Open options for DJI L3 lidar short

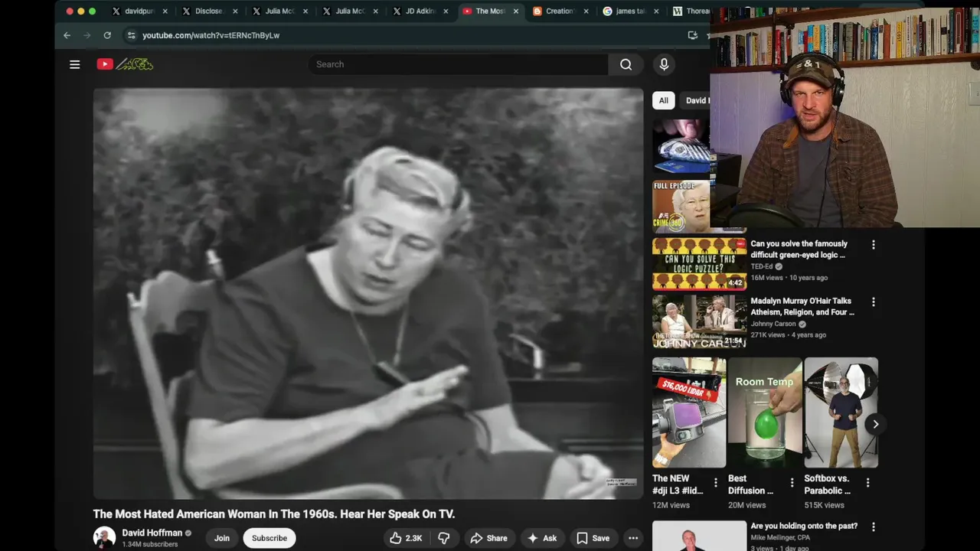pos(716,483)
